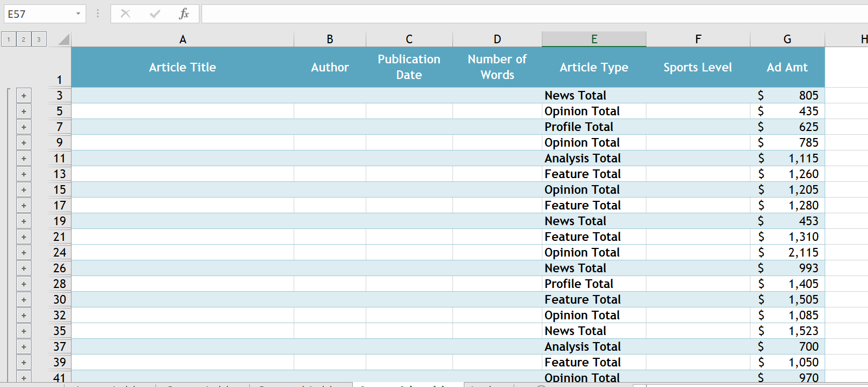Select the News Total cell in row 19
The image size is (868, 387).
coord(594,221)
